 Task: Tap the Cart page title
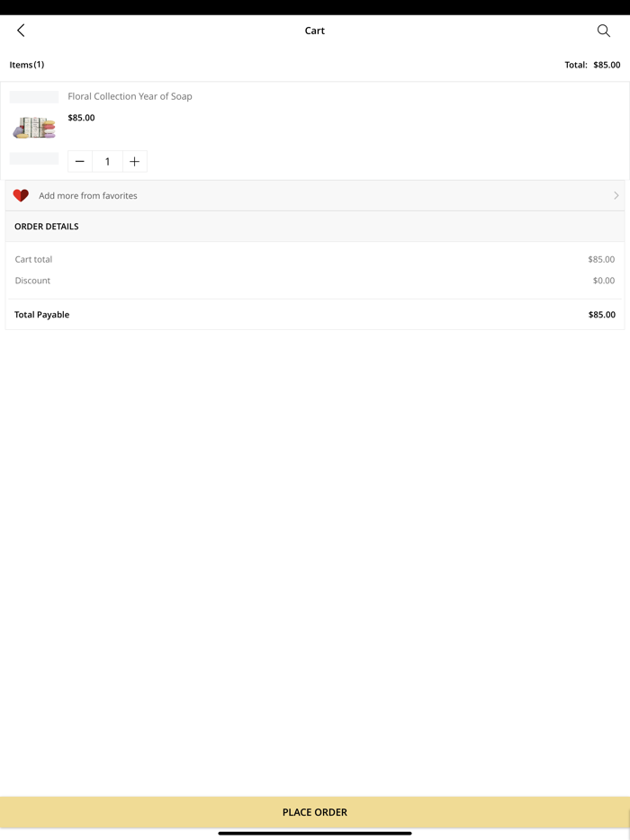314,31
